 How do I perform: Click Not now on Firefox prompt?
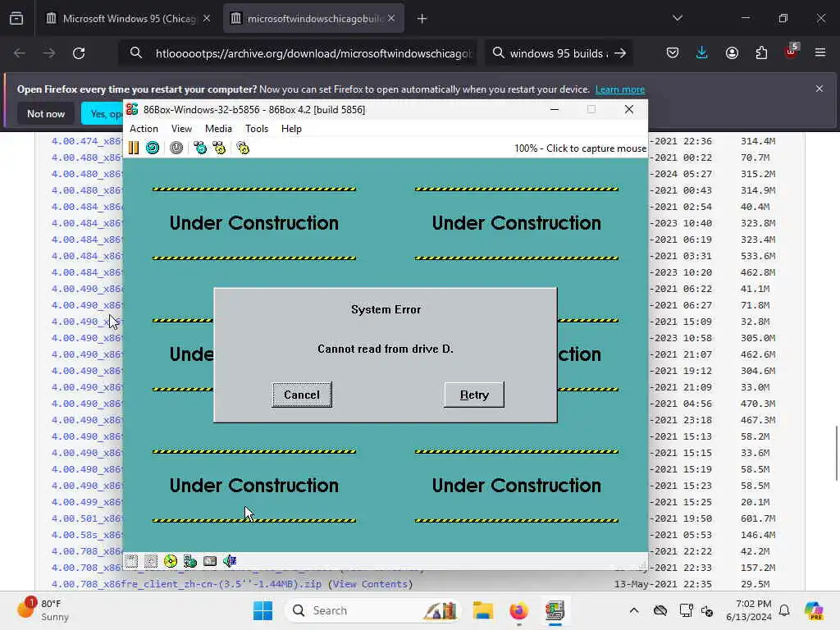[46, 113]
